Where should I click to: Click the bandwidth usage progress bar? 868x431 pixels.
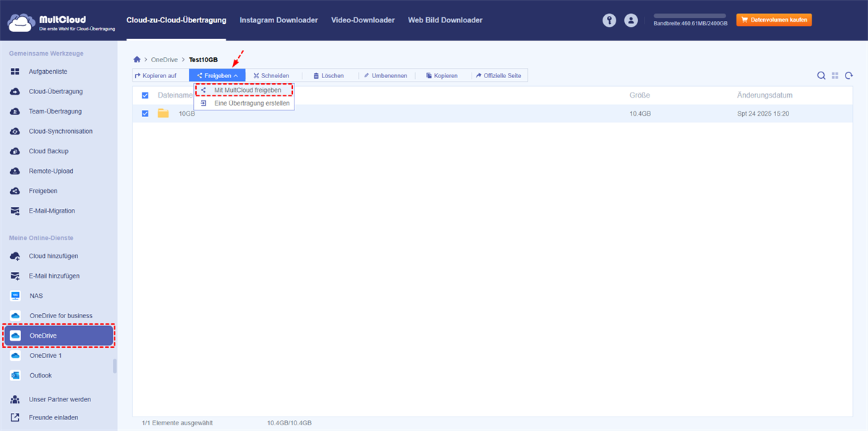pyautogui.click(x=690, y=15)
